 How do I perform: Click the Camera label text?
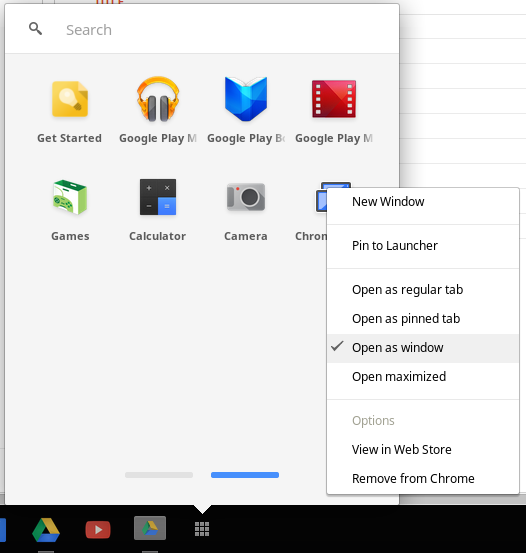pos(246,236)
